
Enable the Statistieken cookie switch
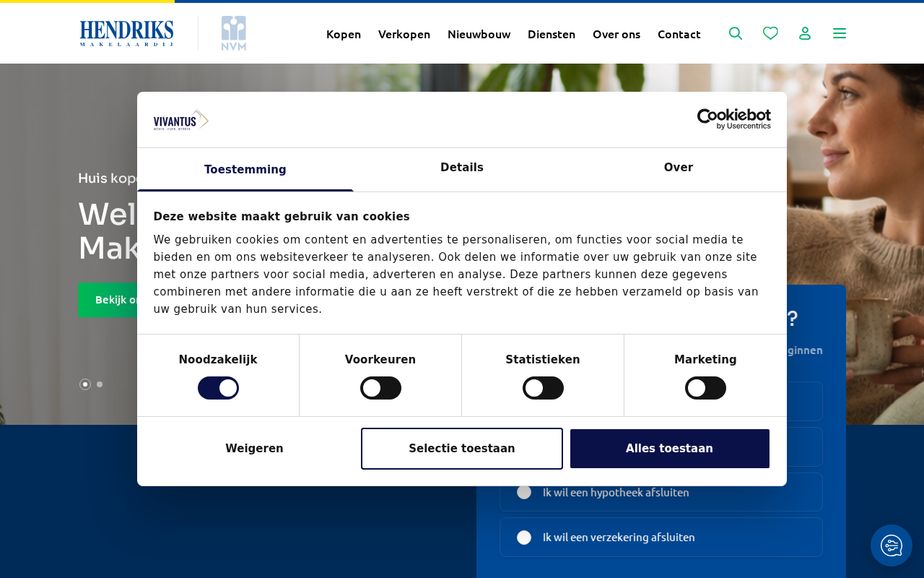pos(543,388)
